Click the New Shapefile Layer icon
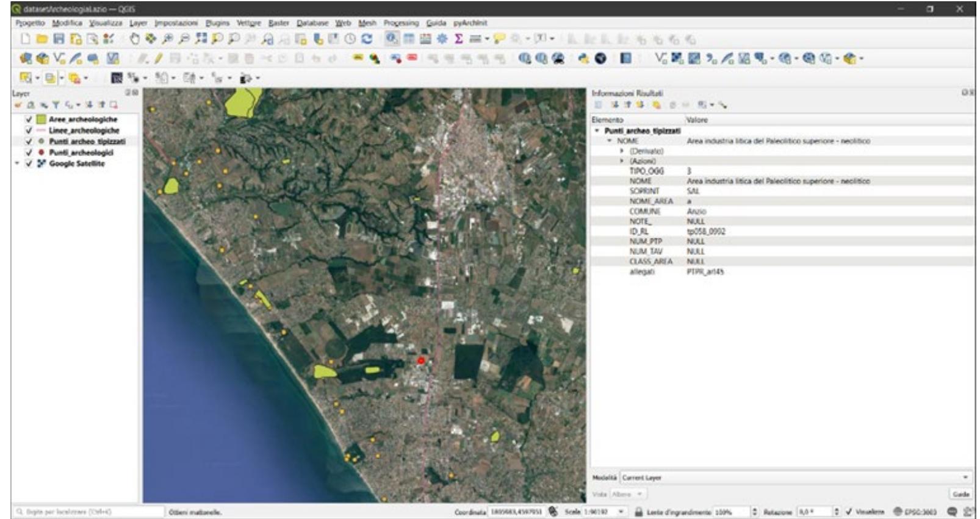The width and height of the screenshot is (980, 519). (x=59, y=59)
